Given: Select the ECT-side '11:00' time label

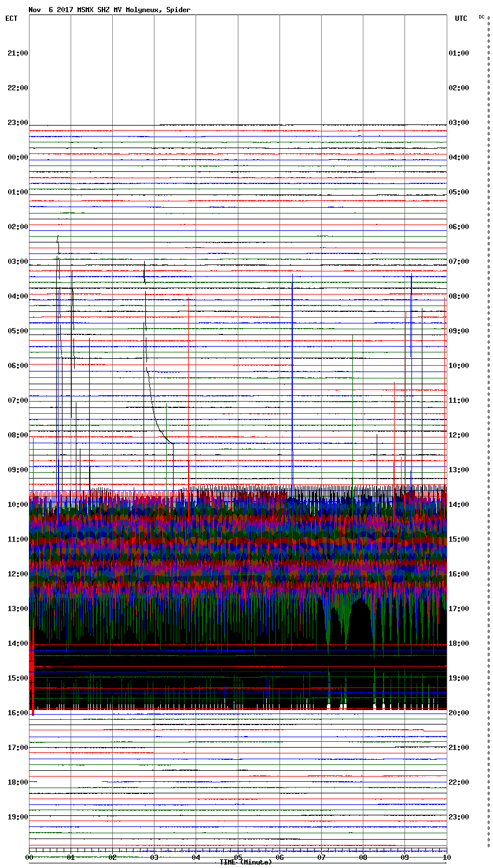Looking at the screenshot, I should click(18, 539).
